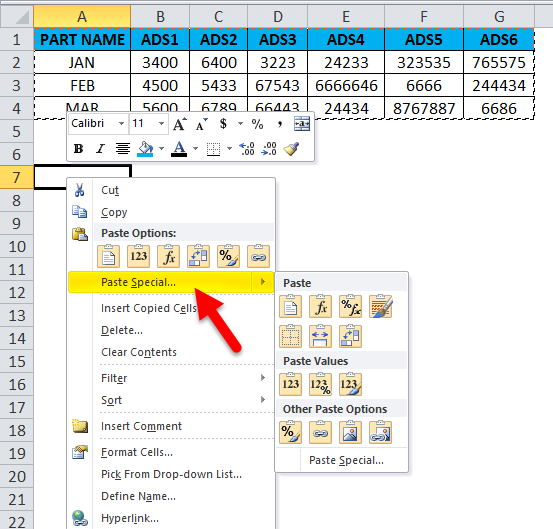The image size is (553, 529).
Task: Expand the Filter submenu
Action: 171,378
